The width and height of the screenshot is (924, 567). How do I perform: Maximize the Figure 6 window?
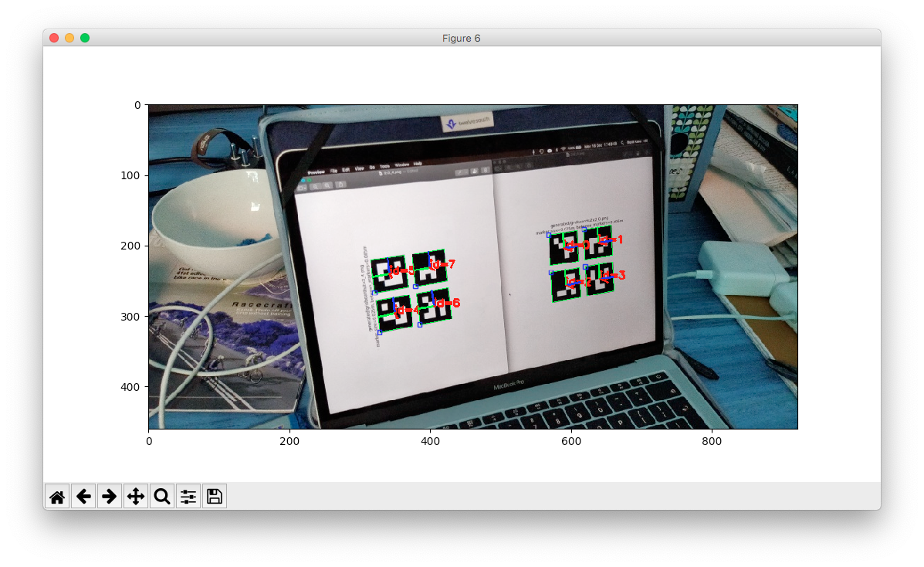point(85,38)
